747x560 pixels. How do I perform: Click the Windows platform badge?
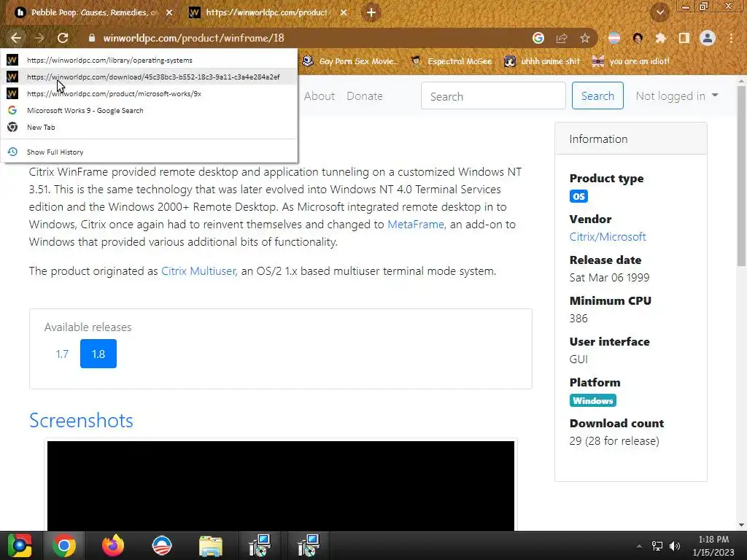(x=592, y=400)
